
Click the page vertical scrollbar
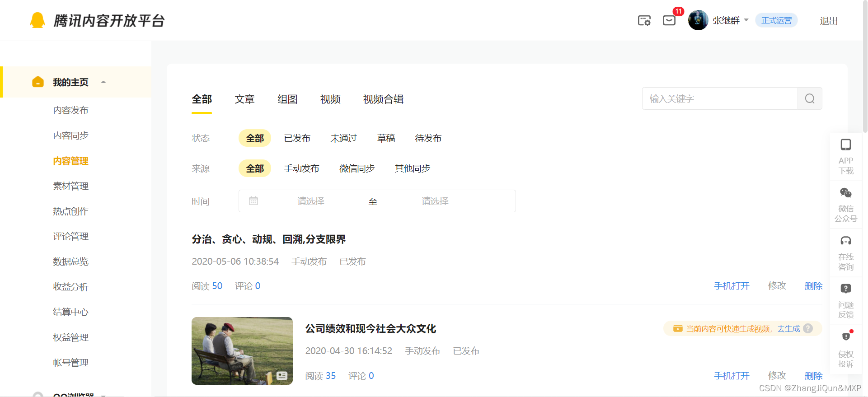pos(865,66)
